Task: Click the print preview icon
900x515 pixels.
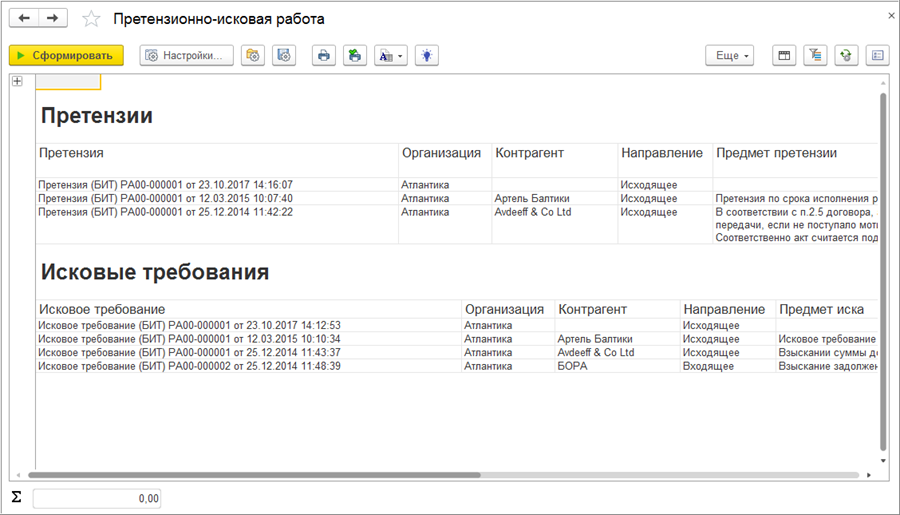Action: click(354, 56)
